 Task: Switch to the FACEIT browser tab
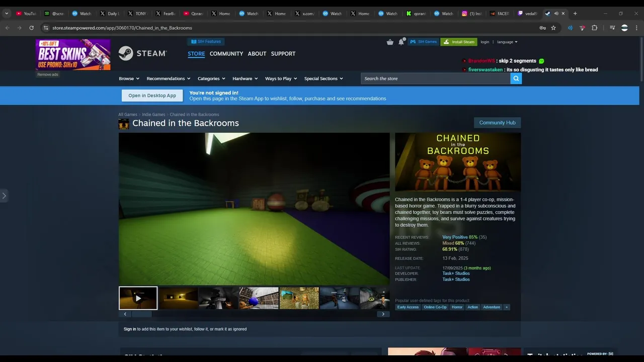pyautogui.click(x=500, y=14)
